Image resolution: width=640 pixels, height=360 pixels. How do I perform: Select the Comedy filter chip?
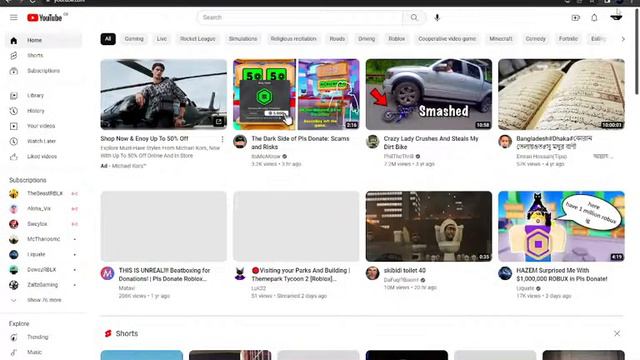click(x=536, y=39)
